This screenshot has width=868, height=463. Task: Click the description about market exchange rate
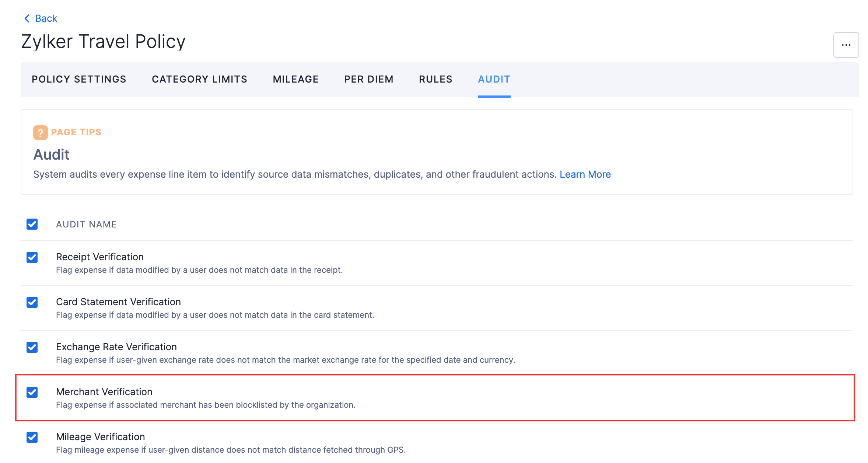286,360
